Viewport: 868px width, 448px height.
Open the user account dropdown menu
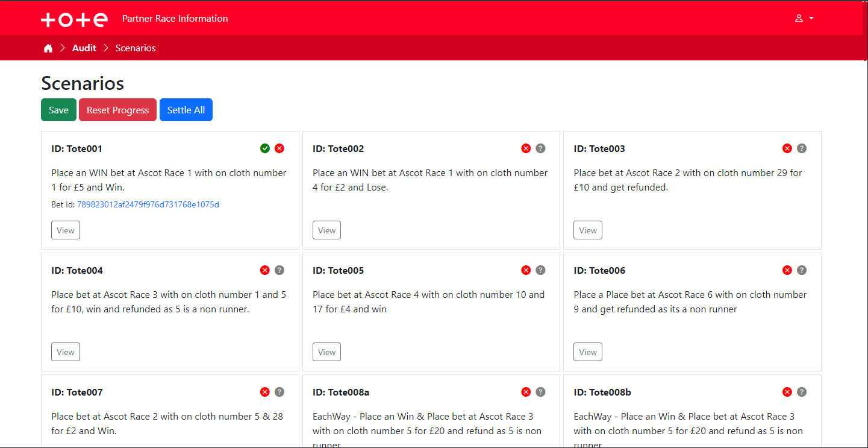804,19
